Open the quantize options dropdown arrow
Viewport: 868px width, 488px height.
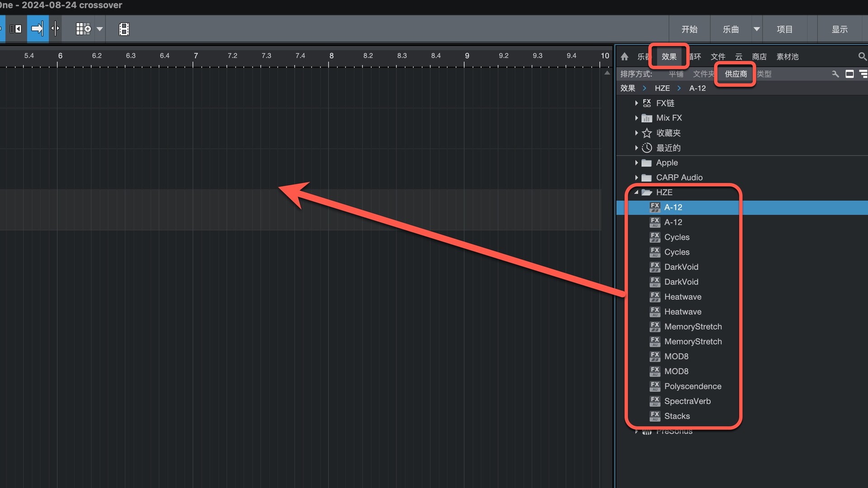click(x=99, y=29)
